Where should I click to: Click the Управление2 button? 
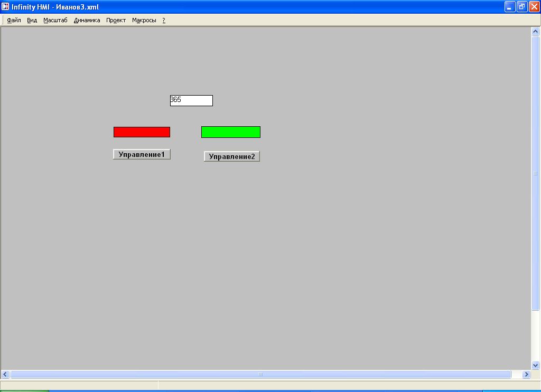(x=232, y=156)
